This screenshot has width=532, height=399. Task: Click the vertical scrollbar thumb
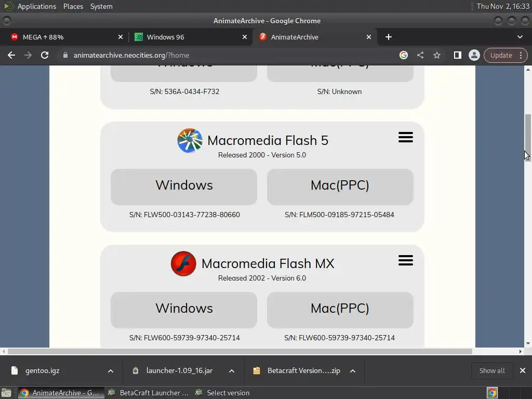pyautogui.click(x=528, y=138)
